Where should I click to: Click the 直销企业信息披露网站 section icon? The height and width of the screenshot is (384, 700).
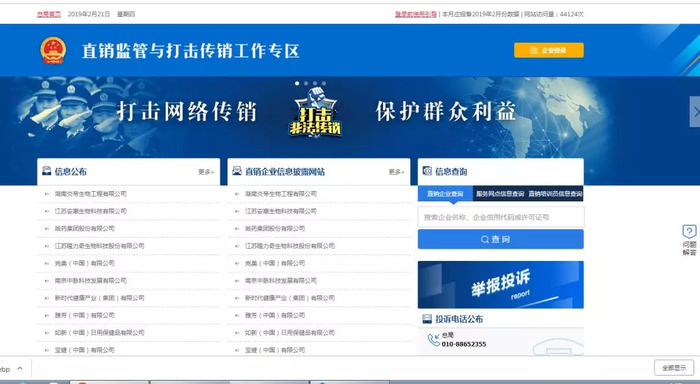(237, 171)
